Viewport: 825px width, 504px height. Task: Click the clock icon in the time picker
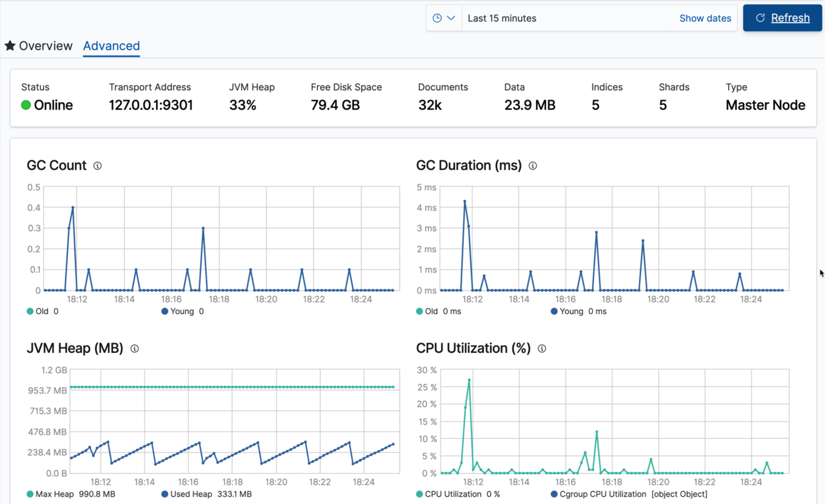[437, 17]
